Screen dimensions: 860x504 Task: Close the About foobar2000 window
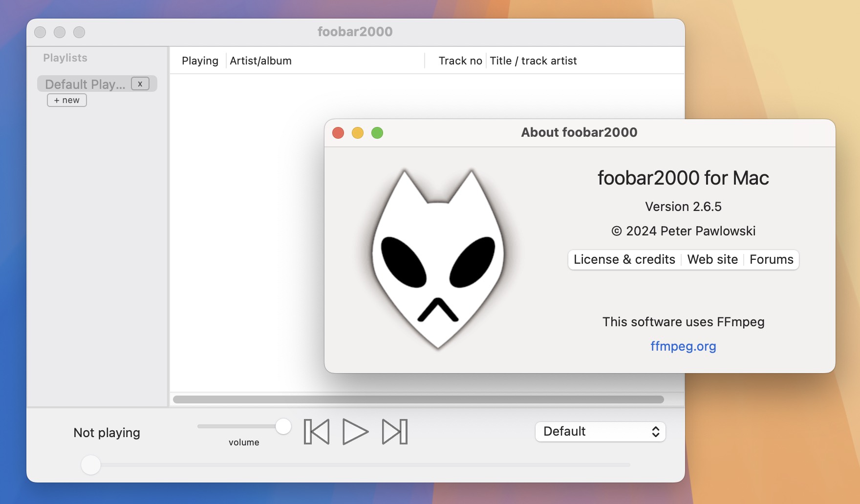[x=338, y=133]
